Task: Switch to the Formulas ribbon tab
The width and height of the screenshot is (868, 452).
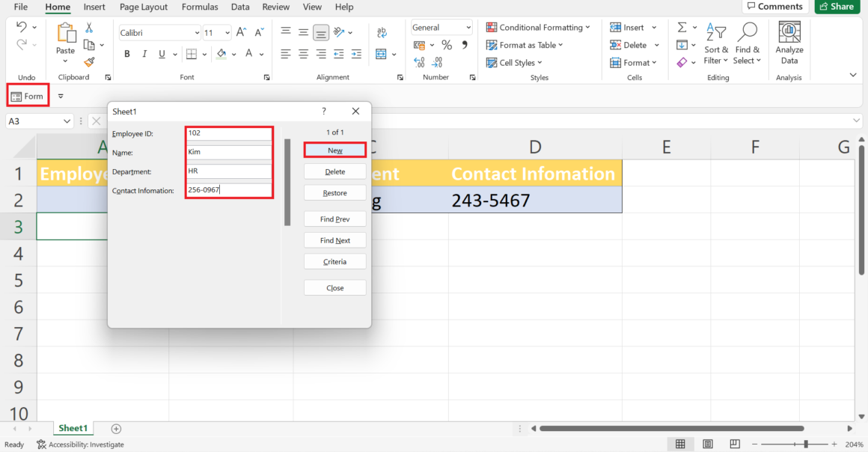Action: click(200, 7)
